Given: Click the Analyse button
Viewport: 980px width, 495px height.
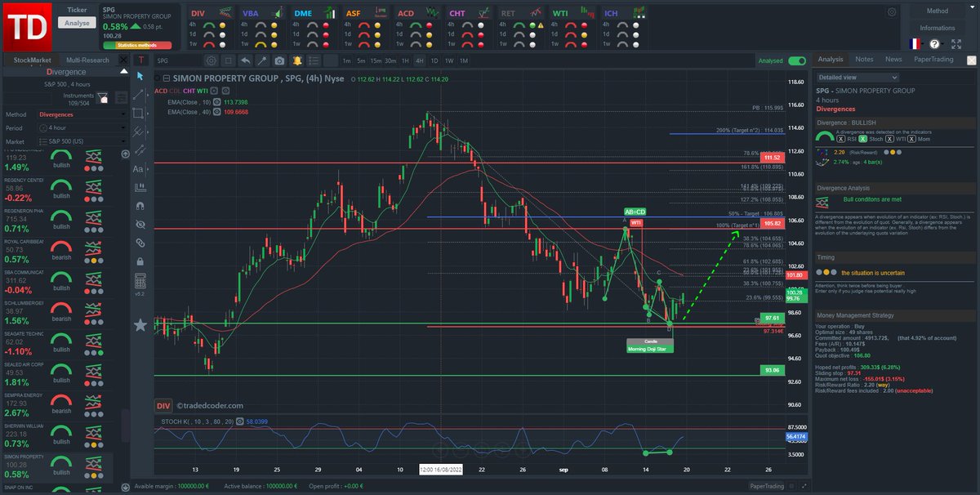Looking at the screenshot, I should 76,23.
